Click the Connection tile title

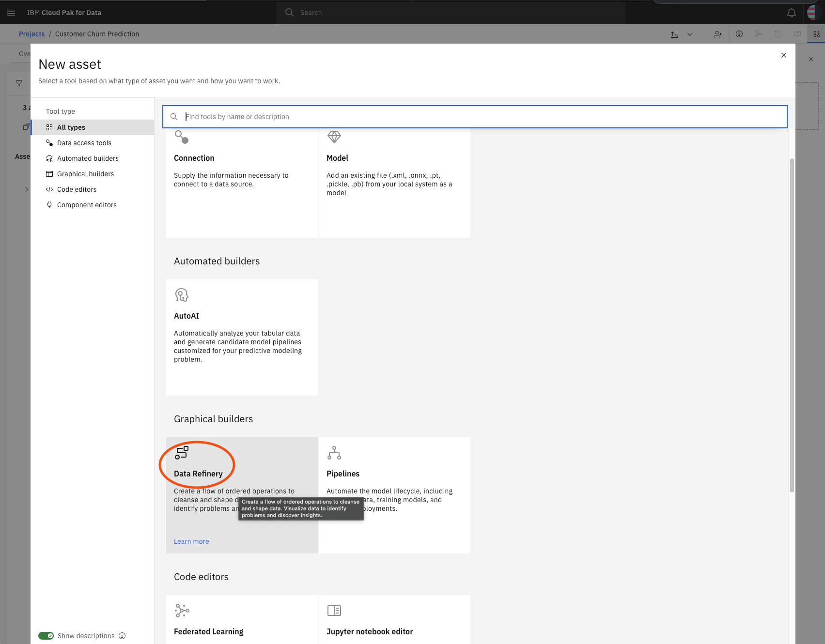pyautogui.click(x=194, y=158)
